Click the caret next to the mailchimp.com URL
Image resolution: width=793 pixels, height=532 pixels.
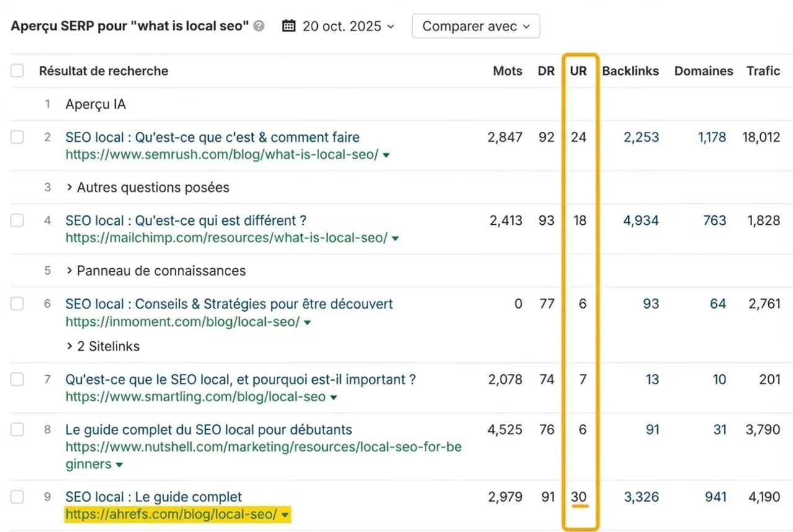(x=396, y=237)
